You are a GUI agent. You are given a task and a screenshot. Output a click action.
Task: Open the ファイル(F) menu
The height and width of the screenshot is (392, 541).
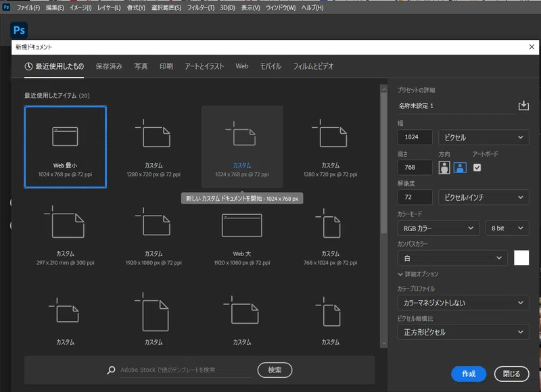[28, 7]
